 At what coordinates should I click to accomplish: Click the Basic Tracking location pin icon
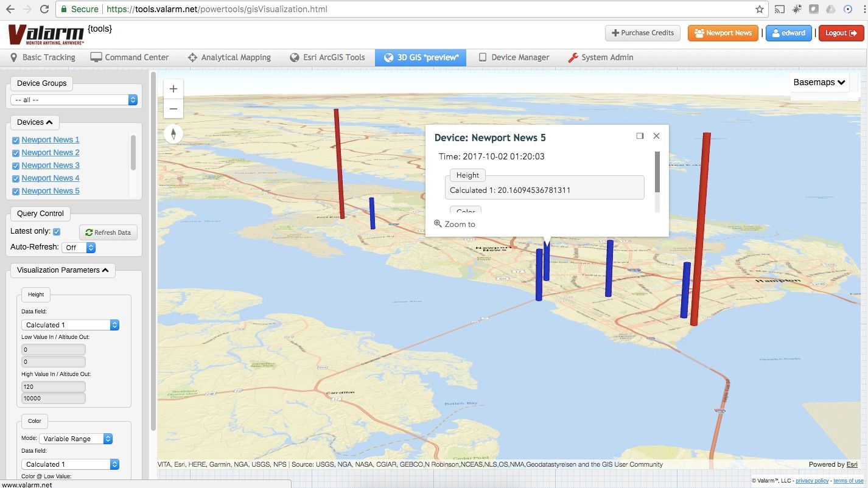(13, 57)
